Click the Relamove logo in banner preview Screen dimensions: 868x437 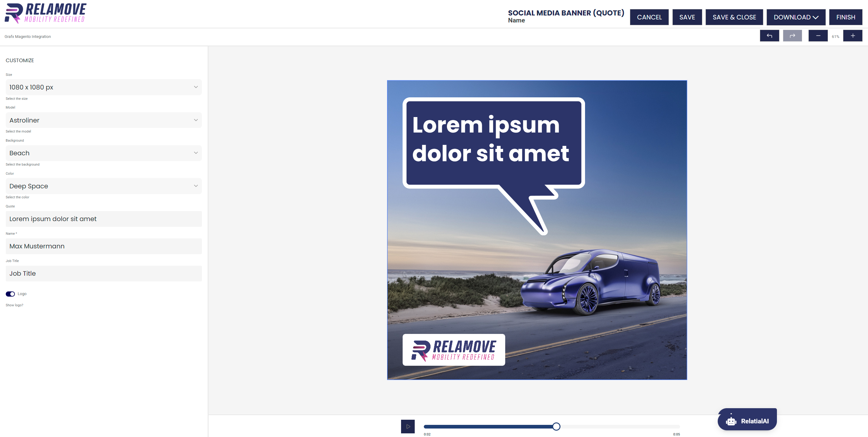[454, 350]
